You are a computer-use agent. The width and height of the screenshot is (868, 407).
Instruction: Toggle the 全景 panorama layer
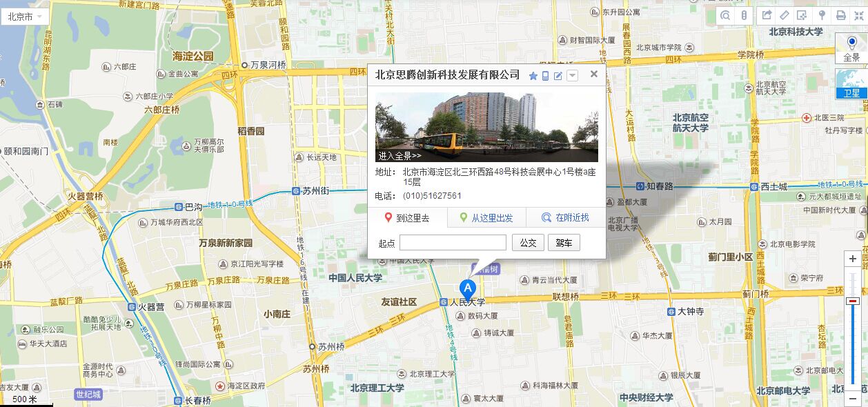coord(851,48)
